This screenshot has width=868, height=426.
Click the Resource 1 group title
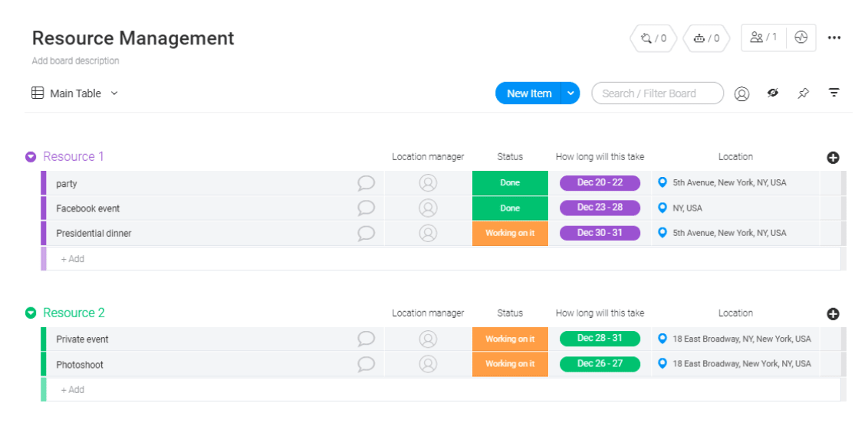tap(74, 156)
